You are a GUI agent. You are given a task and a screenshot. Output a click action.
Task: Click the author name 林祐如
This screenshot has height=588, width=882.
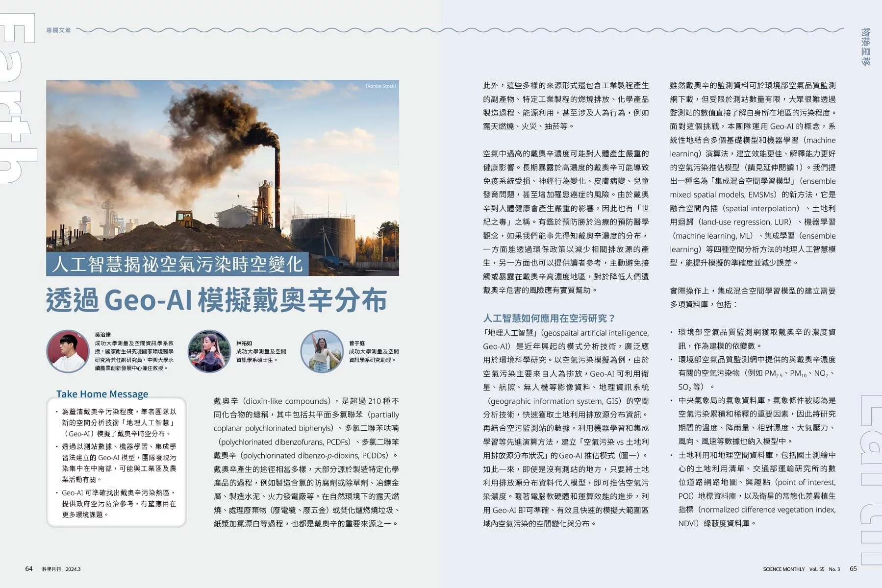(244, 343)
